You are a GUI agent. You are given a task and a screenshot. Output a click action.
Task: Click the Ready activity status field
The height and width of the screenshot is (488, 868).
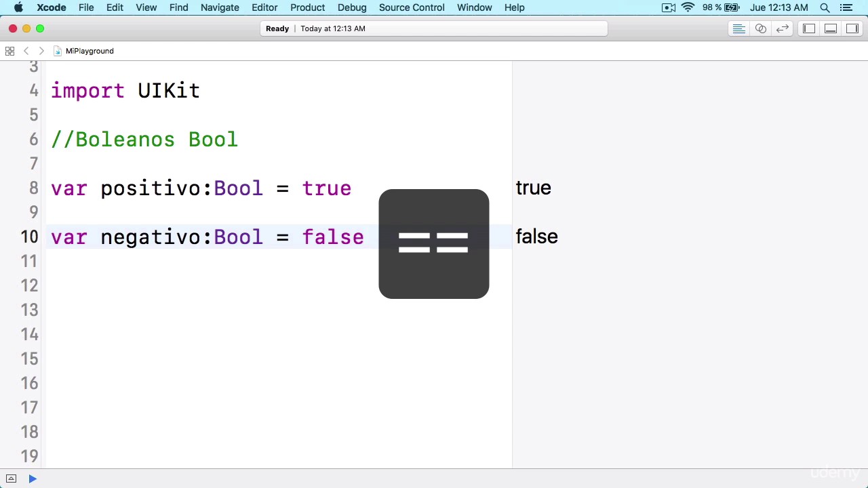(x=434, y=28)
